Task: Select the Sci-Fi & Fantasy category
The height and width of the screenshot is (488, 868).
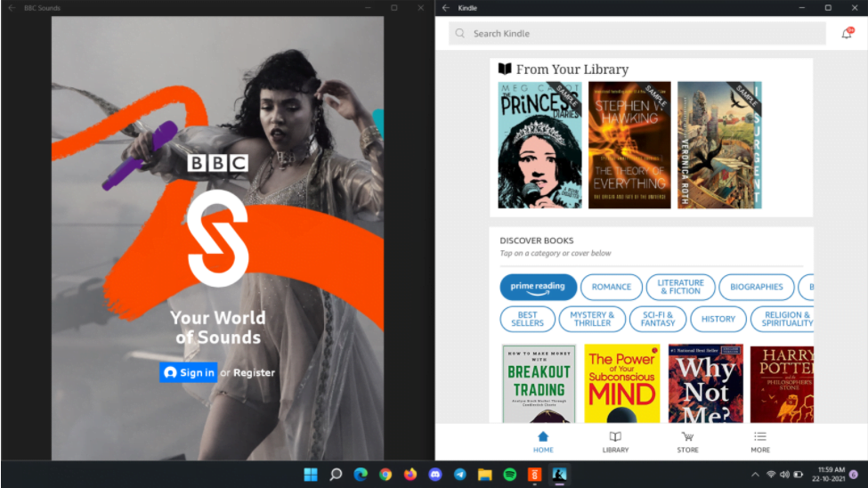Action: 658,319
